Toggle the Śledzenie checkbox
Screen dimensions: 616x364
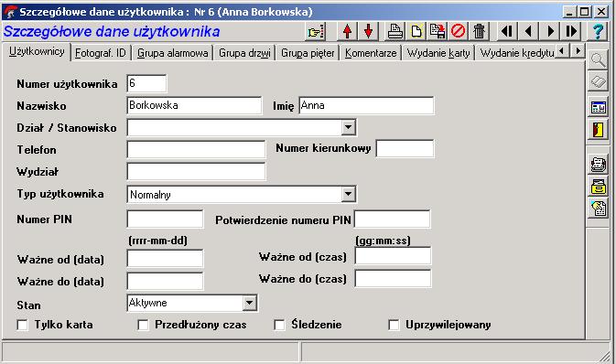coord(279,325)
